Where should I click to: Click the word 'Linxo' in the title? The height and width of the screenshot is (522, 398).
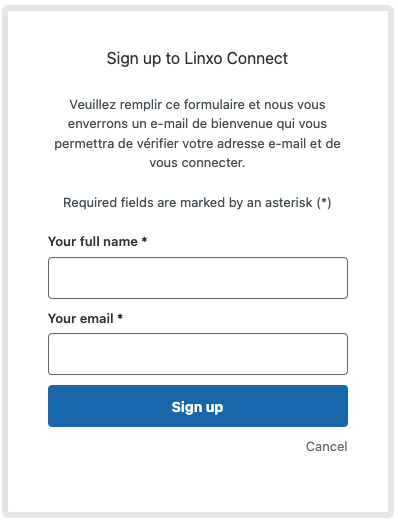203,58
